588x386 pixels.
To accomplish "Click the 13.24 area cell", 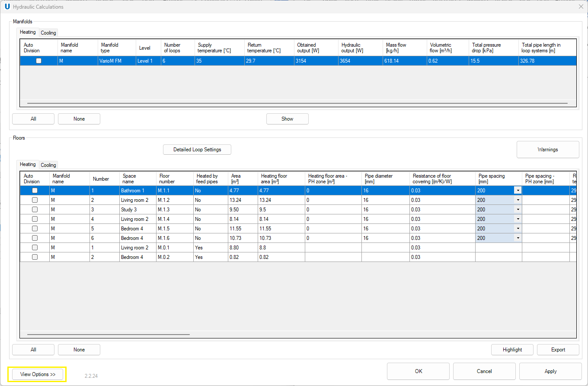I will [x=243, y=200].
